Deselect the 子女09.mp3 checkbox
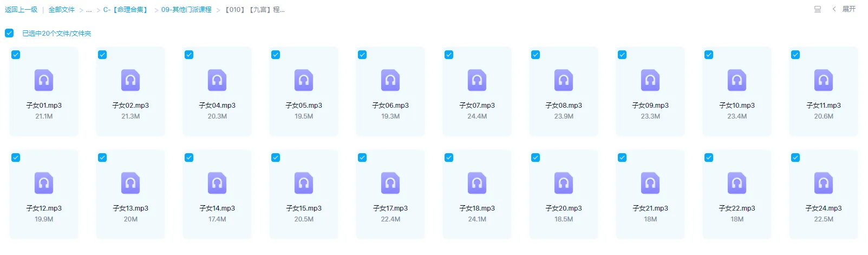This screenshot has height=255, width=868. [x=622, y=55]
